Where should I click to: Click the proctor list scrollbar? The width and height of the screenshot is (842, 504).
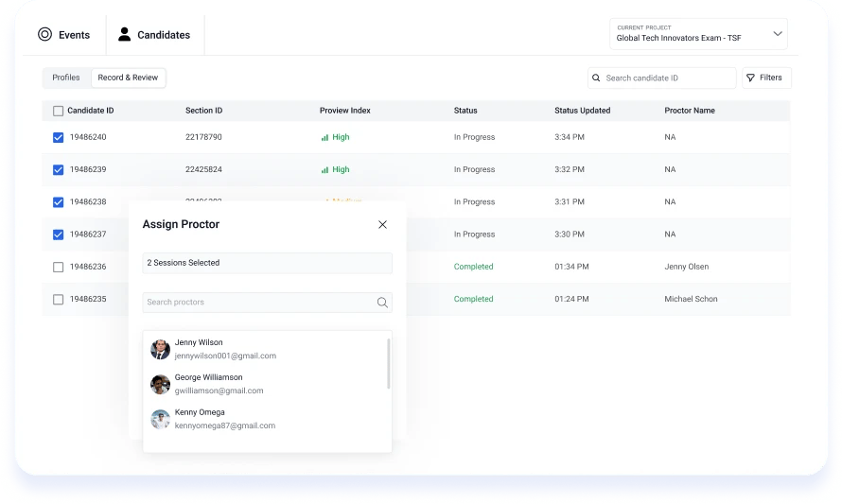pyautogui.click(x=388, y=363)
